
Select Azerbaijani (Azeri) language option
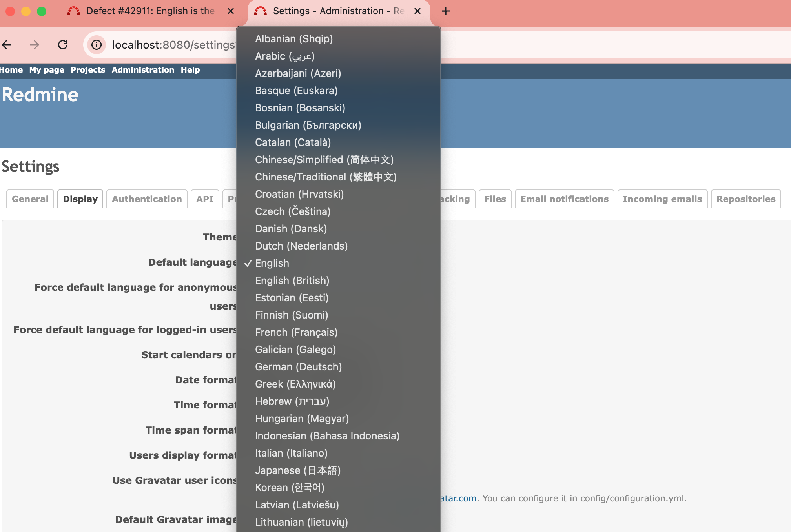[x=339, y=73]
